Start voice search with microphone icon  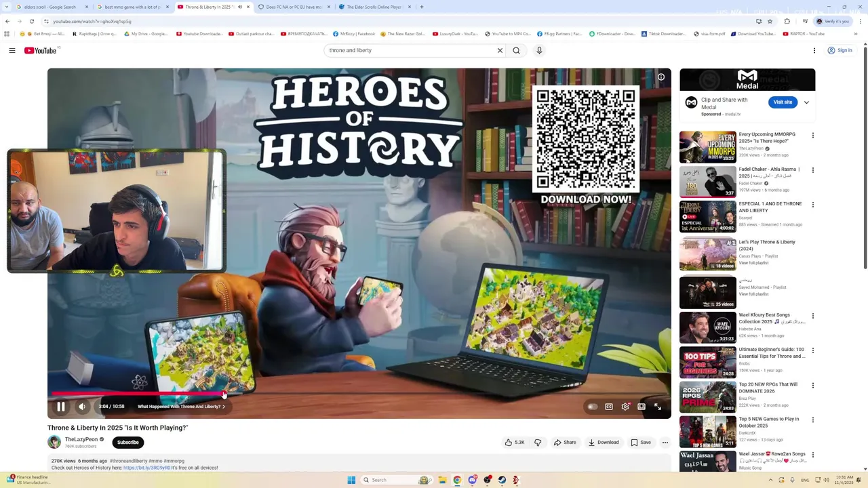pos(539,50)
